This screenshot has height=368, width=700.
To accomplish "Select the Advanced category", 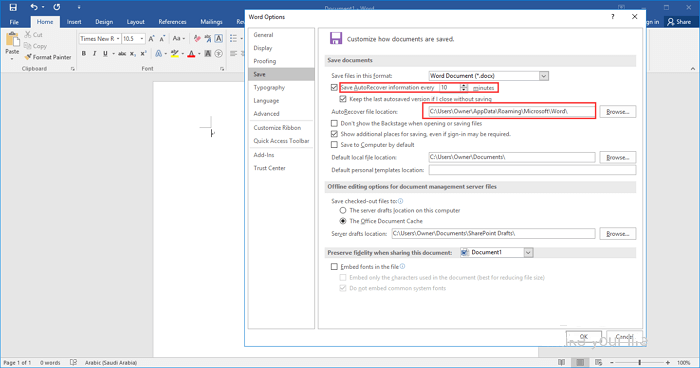I will pyautogui.click(x=267, y=114).
